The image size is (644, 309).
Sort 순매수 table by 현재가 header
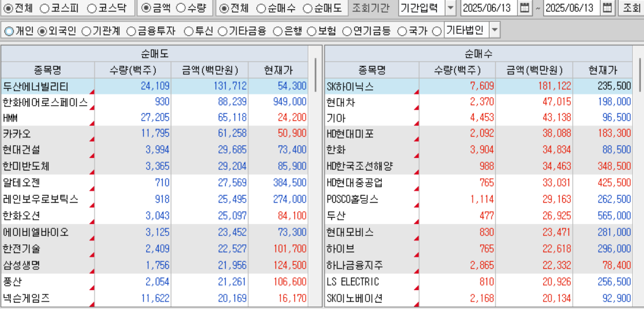click(602, 70)
